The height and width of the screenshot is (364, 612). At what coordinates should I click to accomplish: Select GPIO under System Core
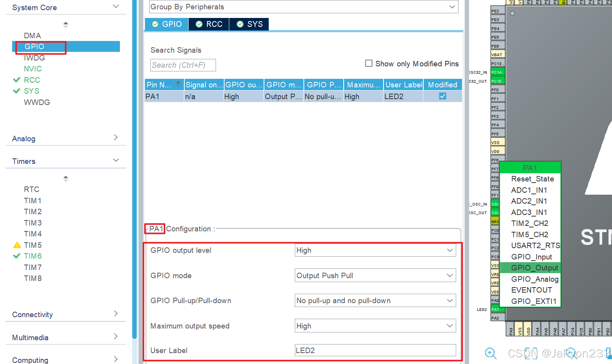(x=34, y=46)
